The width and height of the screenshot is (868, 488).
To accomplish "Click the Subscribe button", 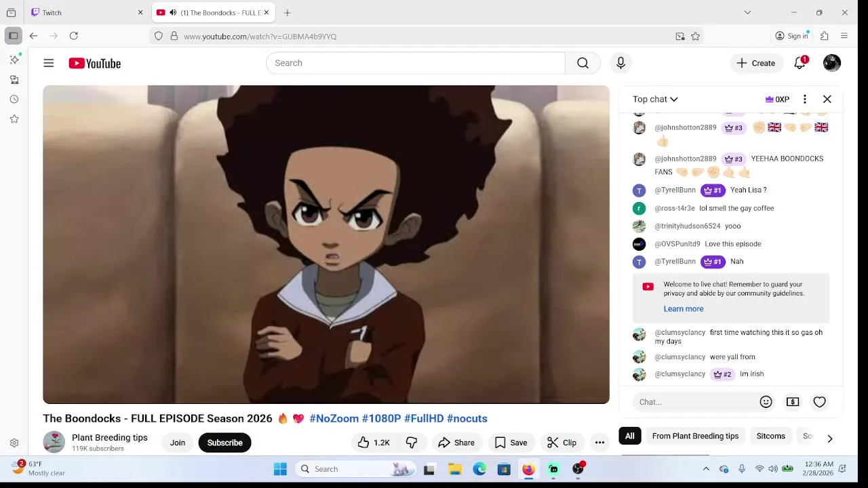I will tap(225, 443).
